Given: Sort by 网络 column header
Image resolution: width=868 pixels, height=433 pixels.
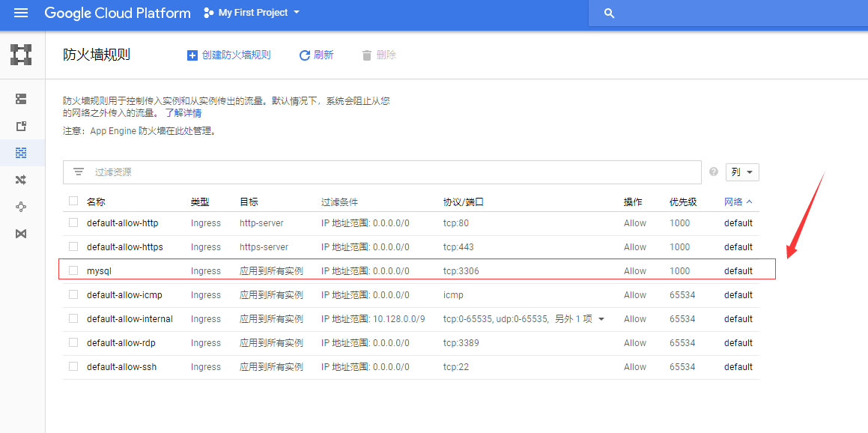Looking at the screenshot, I should pyautogui.click(x=738, y=202).
